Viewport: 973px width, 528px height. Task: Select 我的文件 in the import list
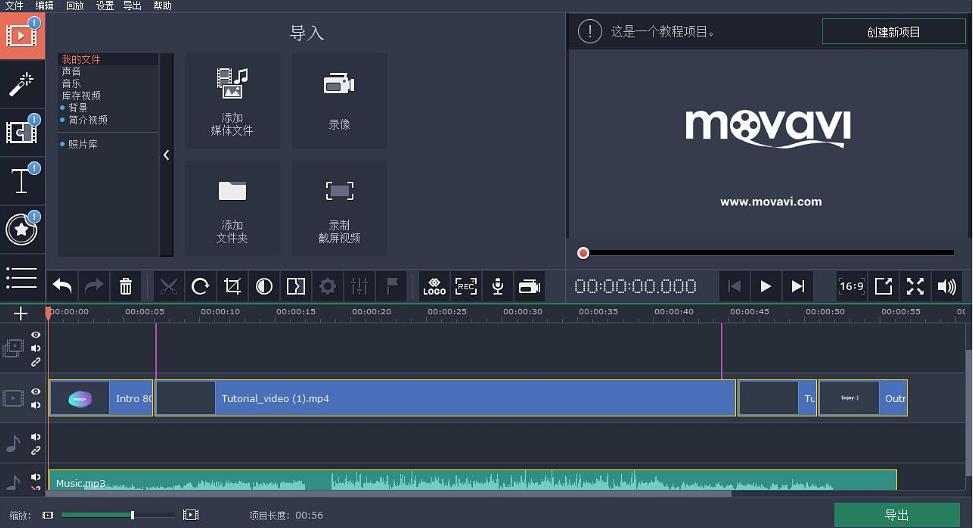point(81,60)
